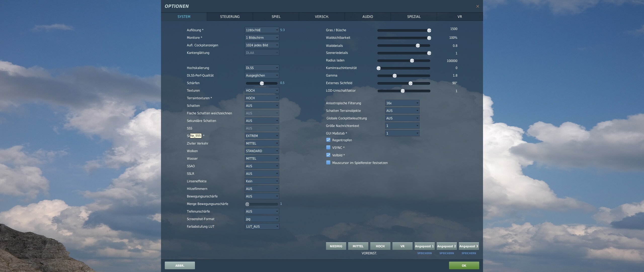Click the Externes Sichtfeld slider handle

pyautogui.click(x=411, y=83)
